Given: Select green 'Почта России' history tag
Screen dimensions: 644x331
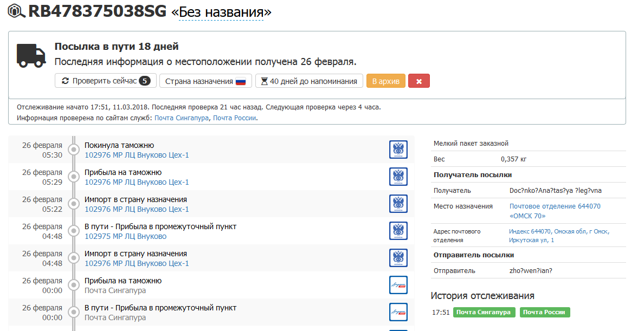Looking at the screenshot, I should (545, 313).
